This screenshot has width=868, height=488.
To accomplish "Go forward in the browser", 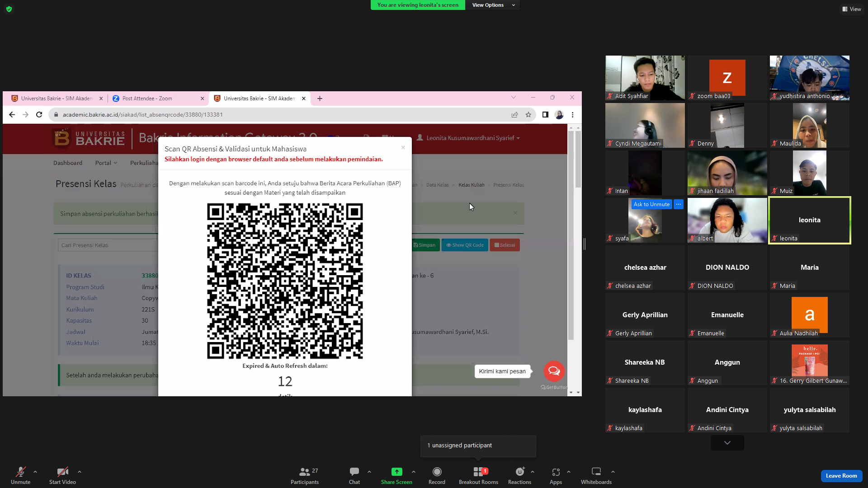I will pos(26,115).
